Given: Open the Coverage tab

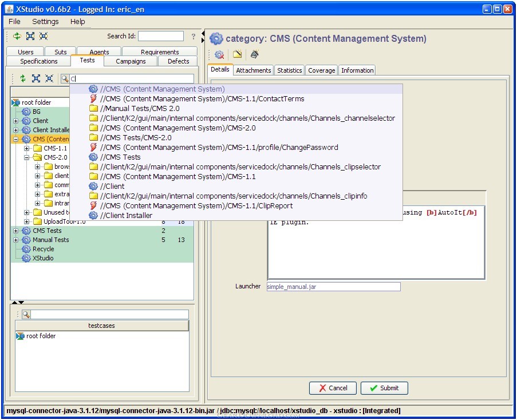Looking at the screenshot, I should point(321,70).
